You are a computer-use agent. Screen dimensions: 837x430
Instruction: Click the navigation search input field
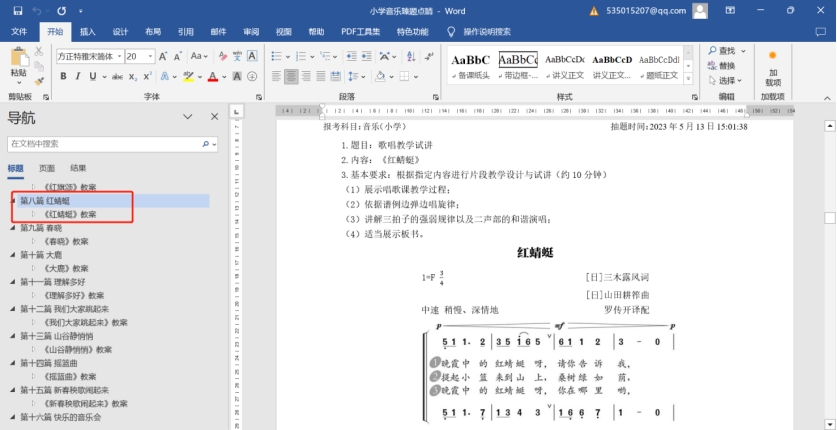[105, 144]
